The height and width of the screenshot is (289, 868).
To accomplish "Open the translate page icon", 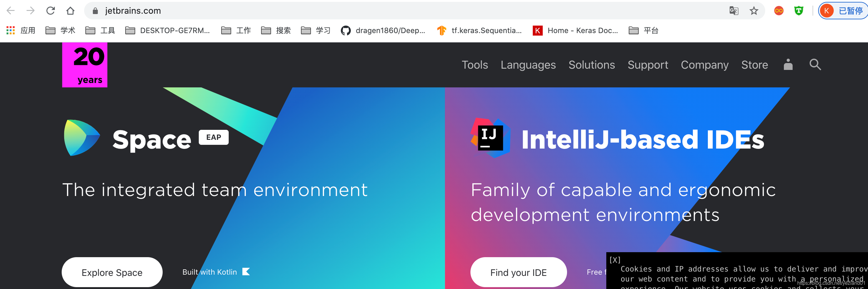I will coord(733,11).
